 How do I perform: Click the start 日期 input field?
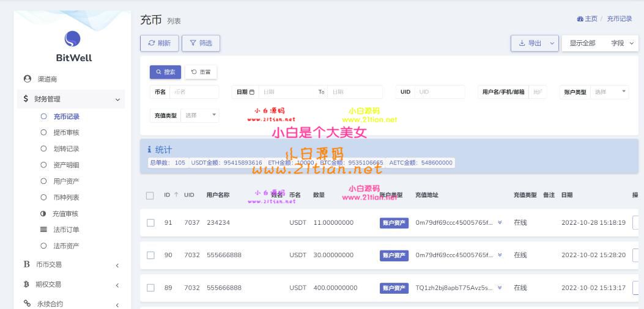click(287, 92)
